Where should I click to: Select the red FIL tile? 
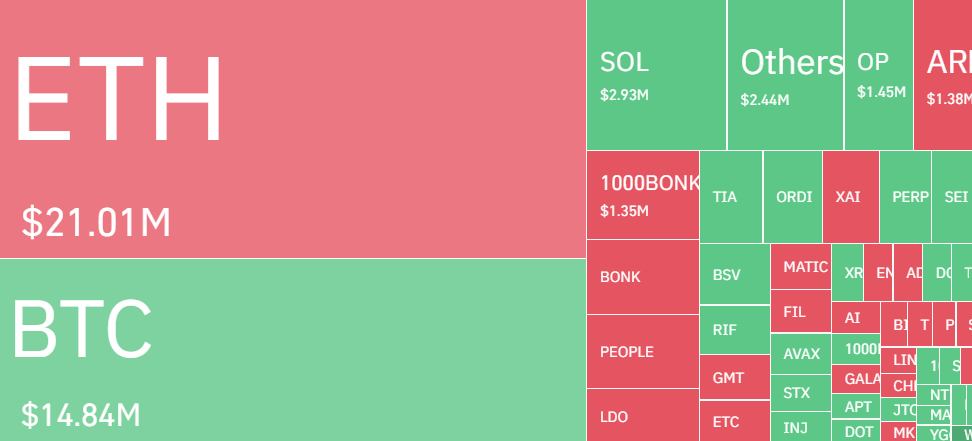tap(800, 311)
